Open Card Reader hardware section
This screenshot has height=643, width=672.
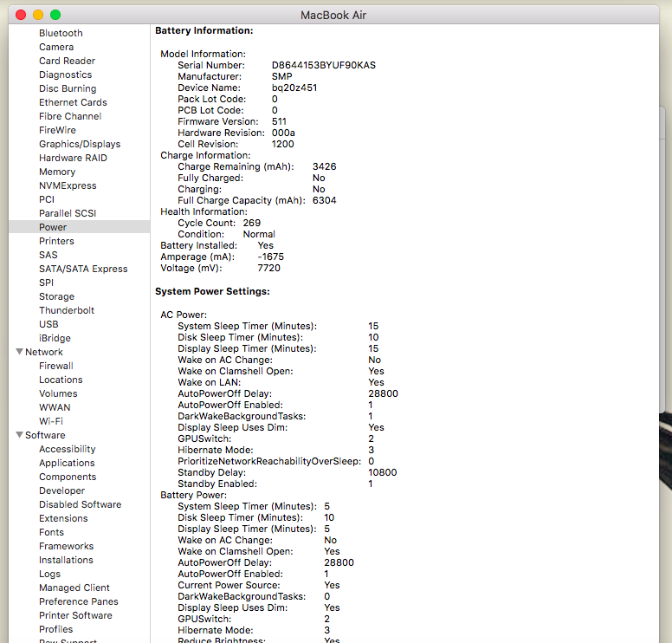pos(67,61)
